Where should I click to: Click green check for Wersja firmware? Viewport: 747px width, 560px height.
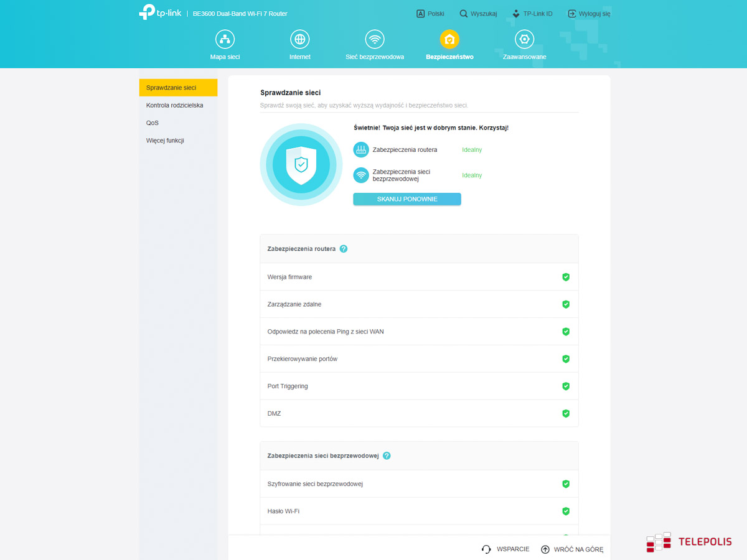[x=566, y=277]
